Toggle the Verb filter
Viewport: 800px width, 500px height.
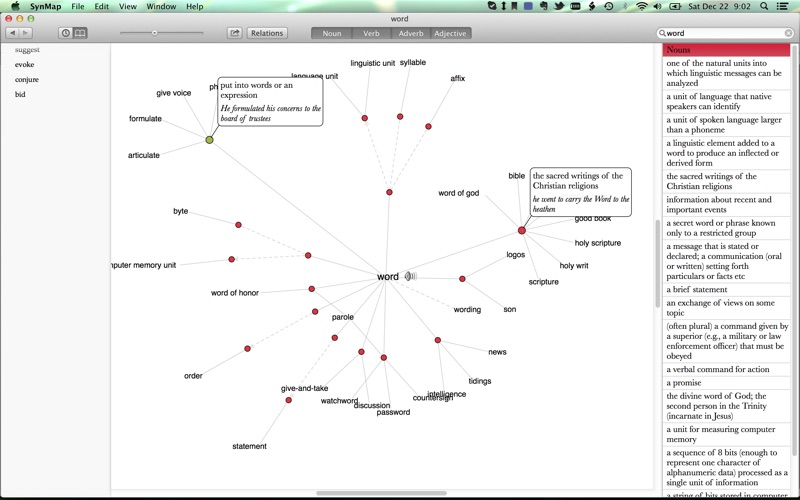coord(371,33)
